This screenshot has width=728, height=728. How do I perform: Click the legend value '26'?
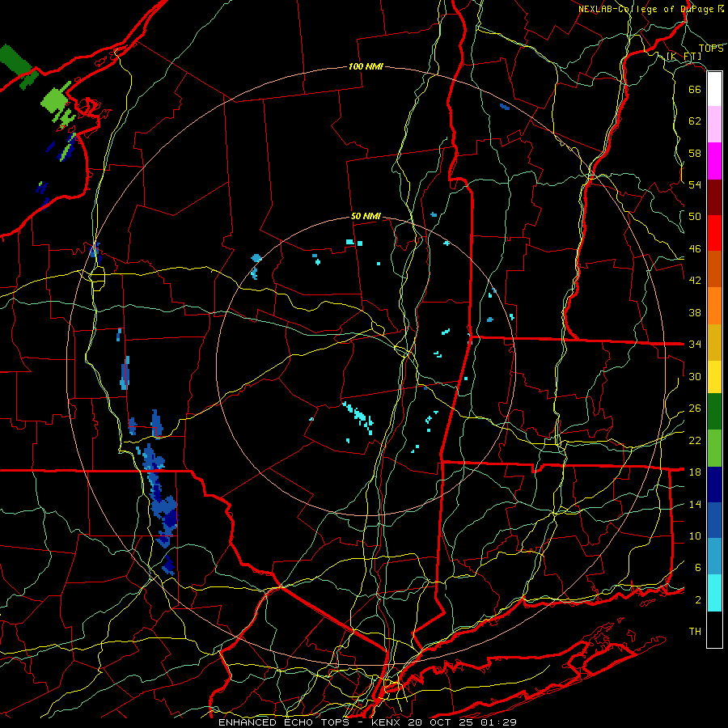(695, 408)
